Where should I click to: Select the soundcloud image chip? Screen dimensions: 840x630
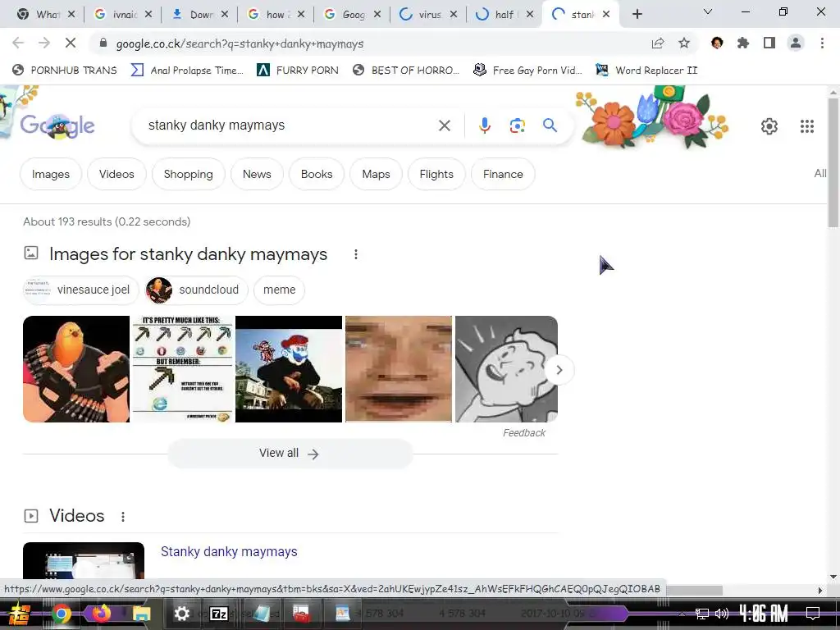coord(196,290)
